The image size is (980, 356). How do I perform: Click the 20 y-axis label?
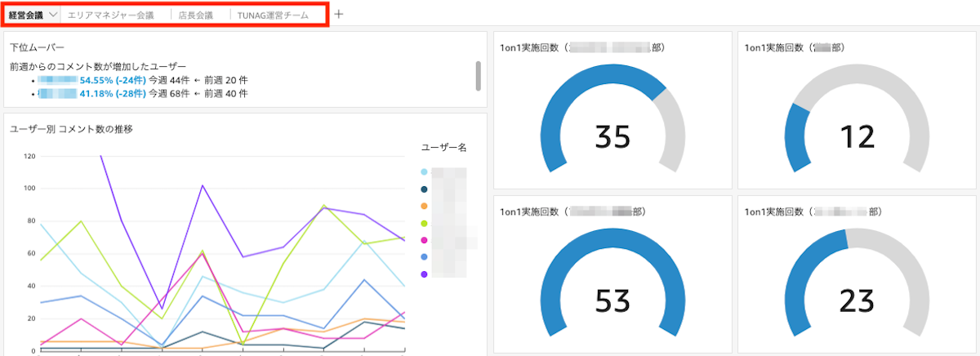pyautogui.click(x=31, y=319)
